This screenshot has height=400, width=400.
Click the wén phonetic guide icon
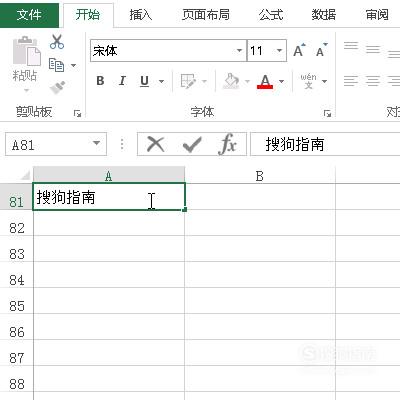point(308,81)
